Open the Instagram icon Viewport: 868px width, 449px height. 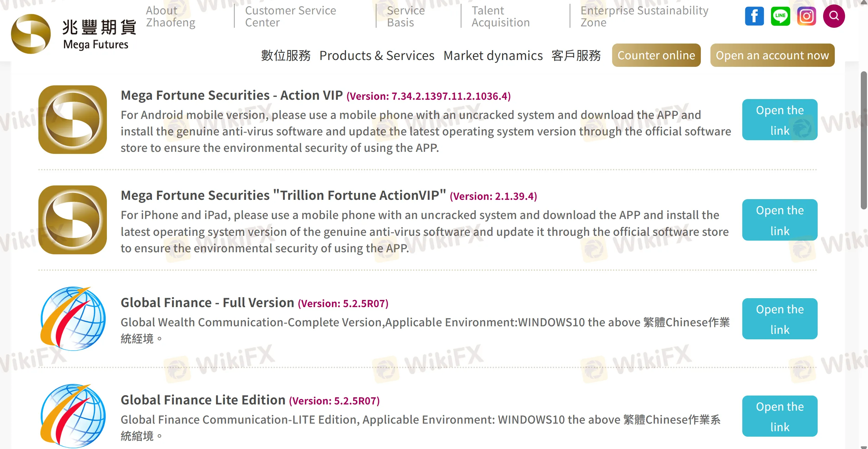[x=806, y=16]
